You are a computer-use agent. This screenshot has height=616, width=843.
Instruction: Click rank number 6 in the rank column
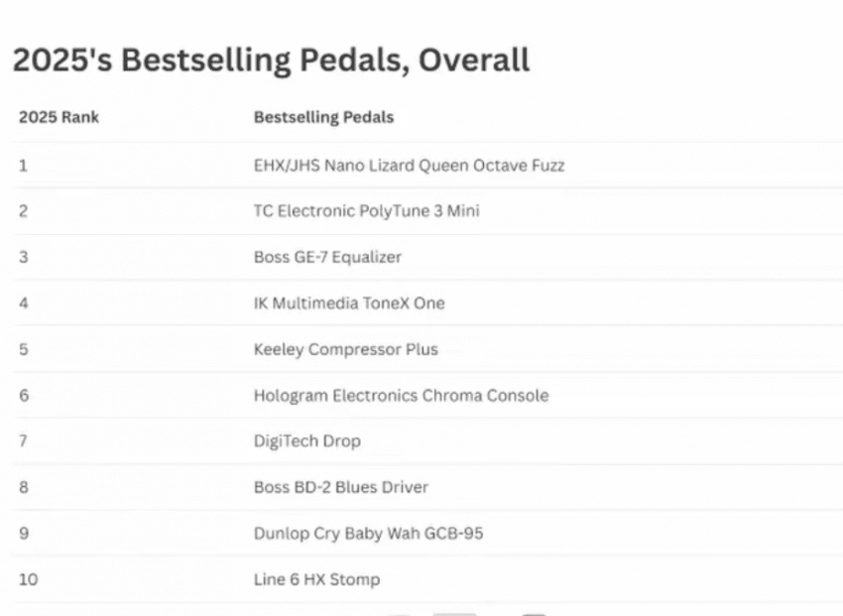(24, 396)
